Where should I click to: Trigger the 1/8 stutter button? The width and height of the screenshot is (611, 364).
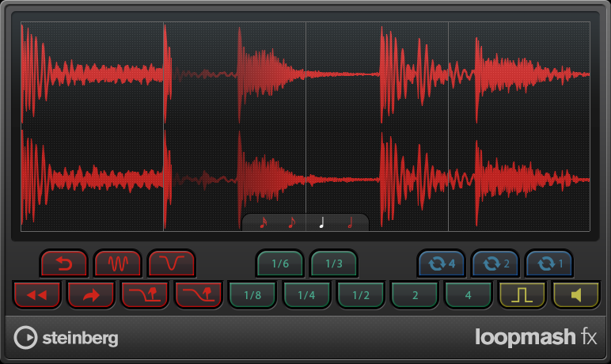[x=252, y=295]
